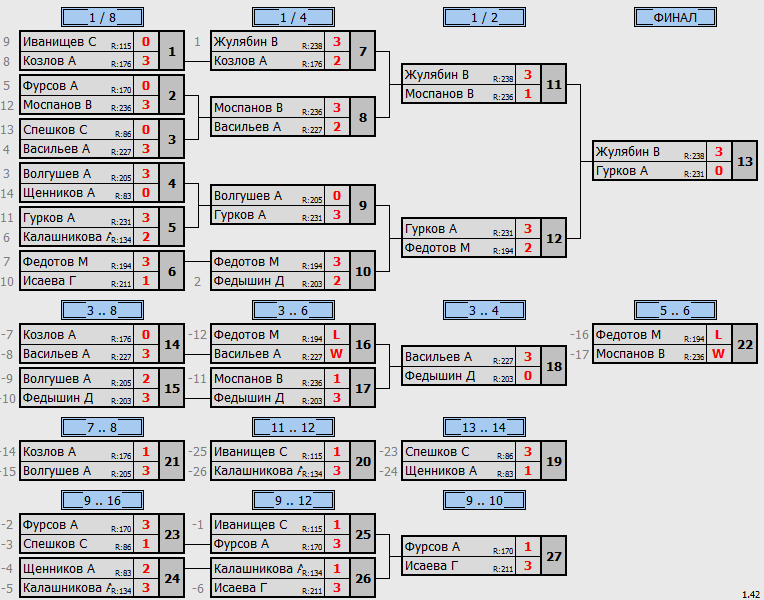Click the ФИНАЛ round header
Viewport: 764px width, 600px height.
[675, 18]
